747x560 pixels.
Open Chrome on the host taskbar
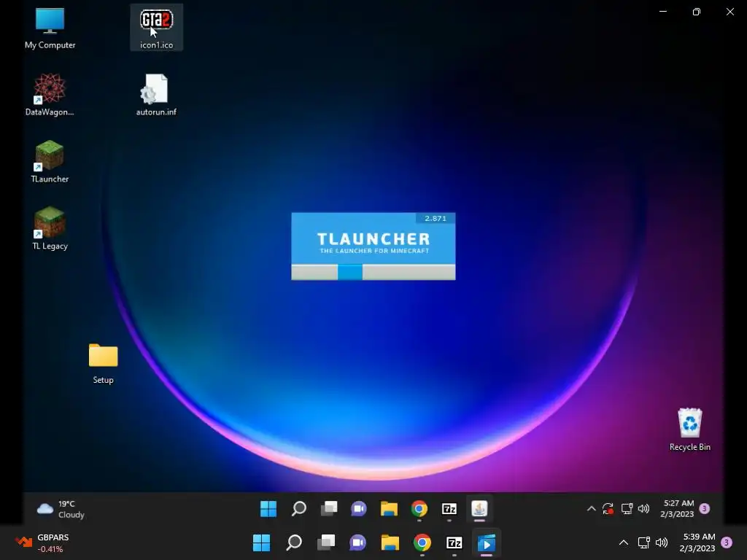pyautogui.click(x=422, y=542)
